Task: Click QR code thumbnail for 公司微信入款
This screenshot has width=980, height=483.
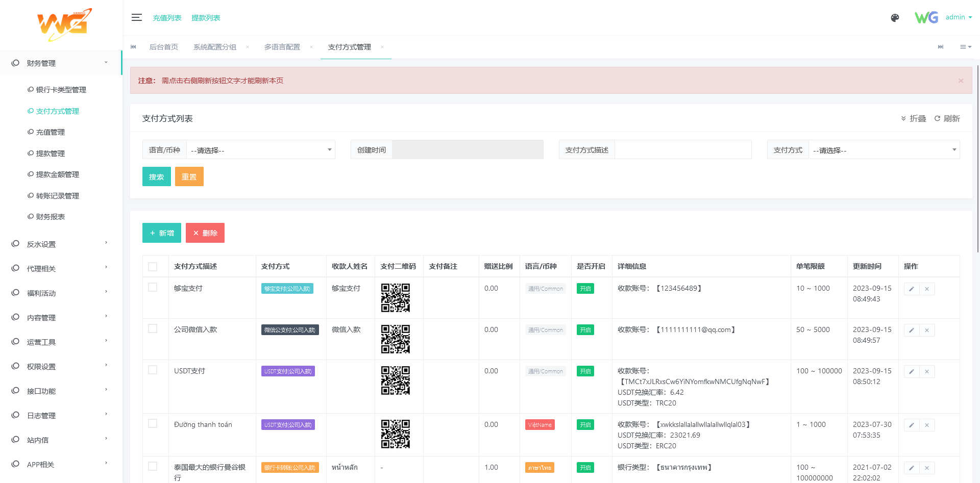Action: pos(395,339)
